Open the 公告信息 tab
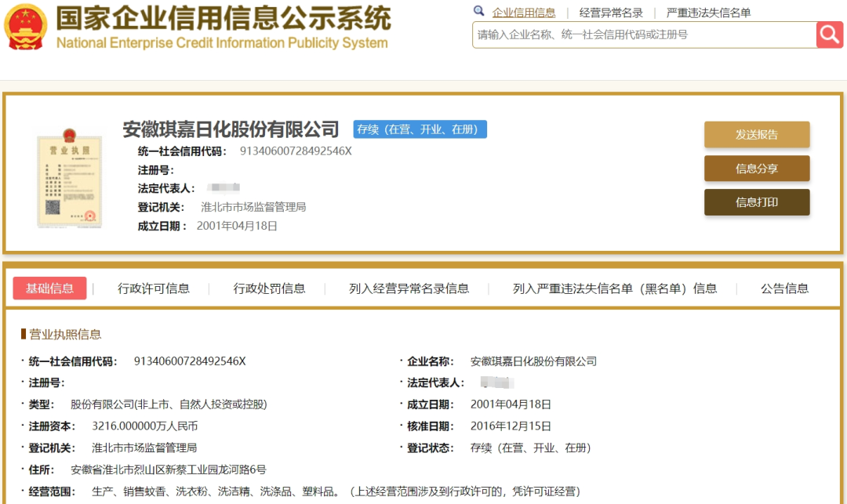The image size is (847, 504). coord(784,288)
